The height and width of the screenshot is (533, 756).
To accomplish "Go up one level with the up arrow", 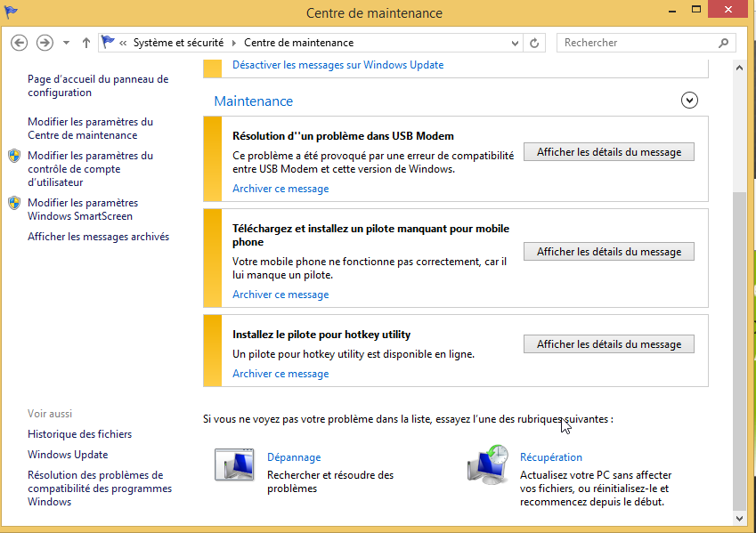I will (85, 43).
